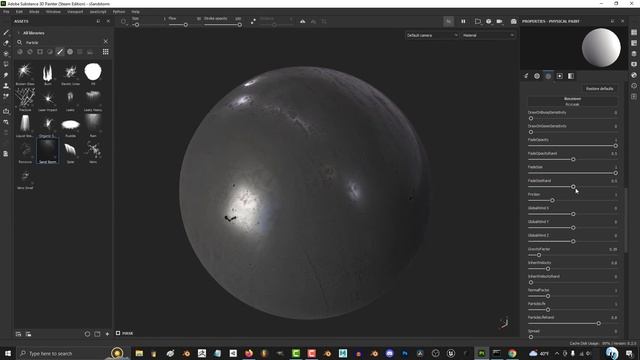Screen dimensions: 640x360
Task: Adjust the Friction slider
Action: pyautogui.click(x=572, y=200)
